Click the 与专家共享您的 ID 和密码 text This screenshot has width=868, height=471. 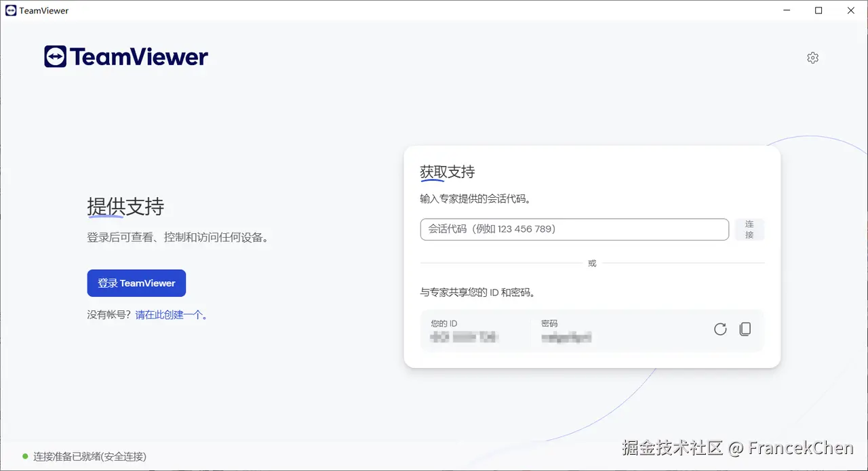point(478,293)
